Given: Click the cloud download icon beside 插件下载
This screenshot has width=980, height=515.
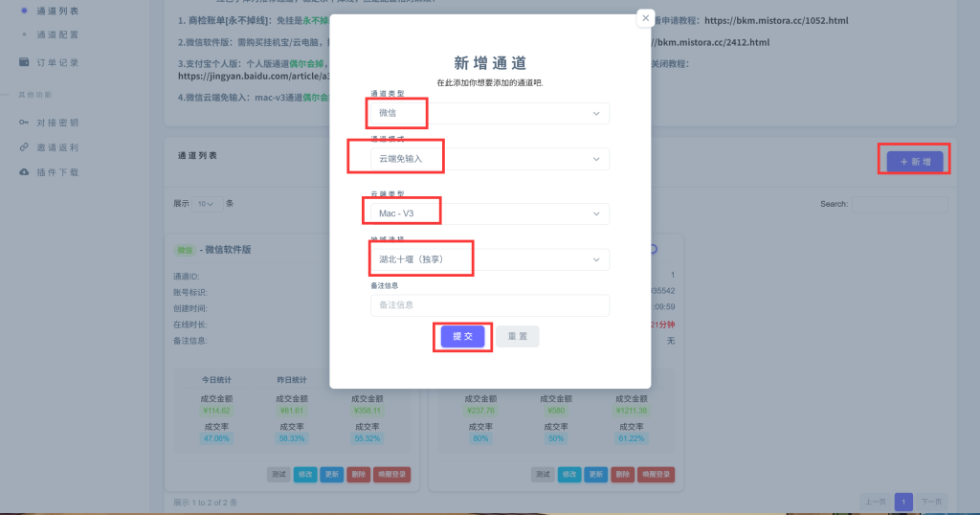Looking at the screenshot, I should click(x=24, y=172).
